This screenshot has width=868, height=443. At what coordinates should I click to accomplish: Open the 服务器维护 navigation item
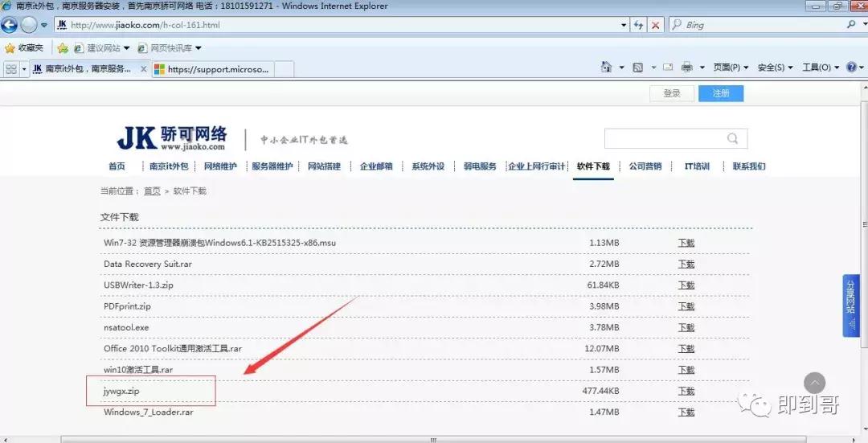point(272,166)
